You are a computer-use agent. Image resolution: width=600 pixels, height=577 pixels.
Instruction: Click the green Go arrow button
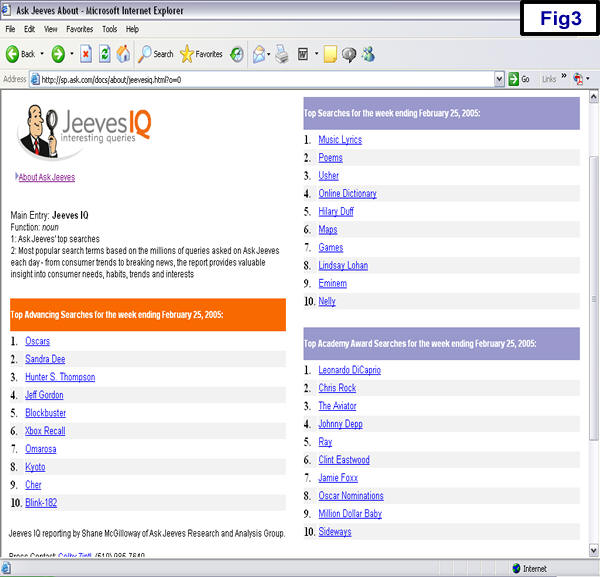click(x=513, y=79)
